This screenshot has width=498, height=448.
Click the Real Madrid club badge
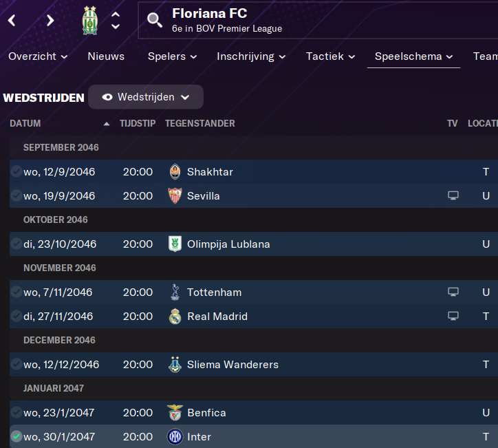(x=175, y=317)
